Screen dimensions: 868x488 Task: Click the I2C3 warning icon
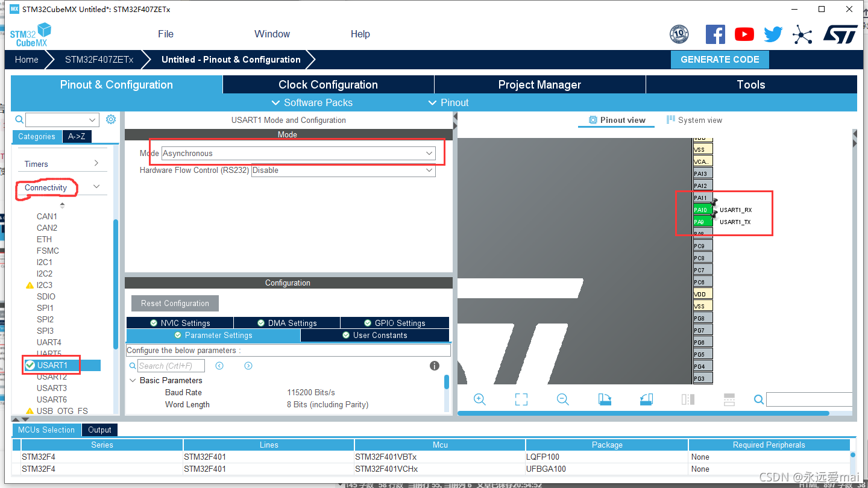click(30, 285)
